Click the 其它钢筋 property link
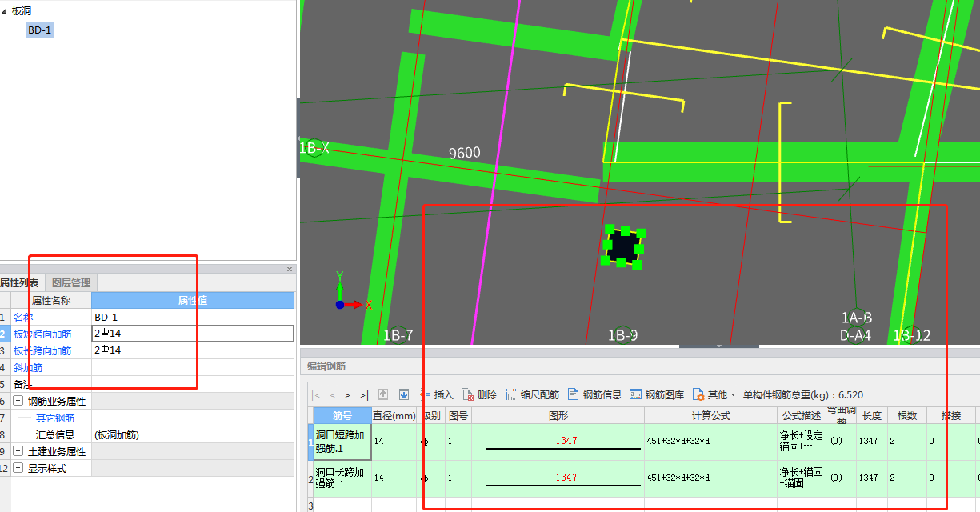Screen dimensions: 980x512 (55, 418)
